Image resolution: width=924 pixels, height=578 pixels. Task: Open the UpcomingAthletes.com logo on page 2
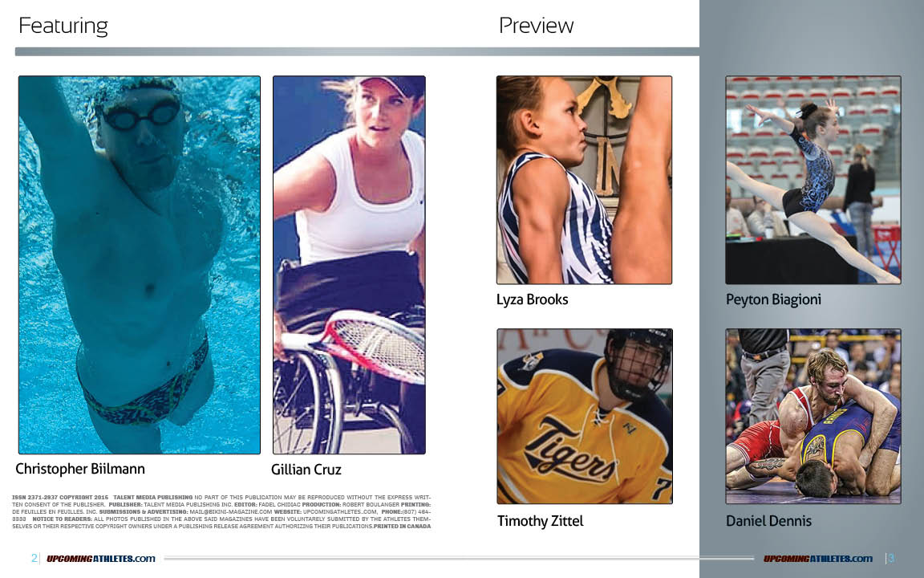point(101,559)
